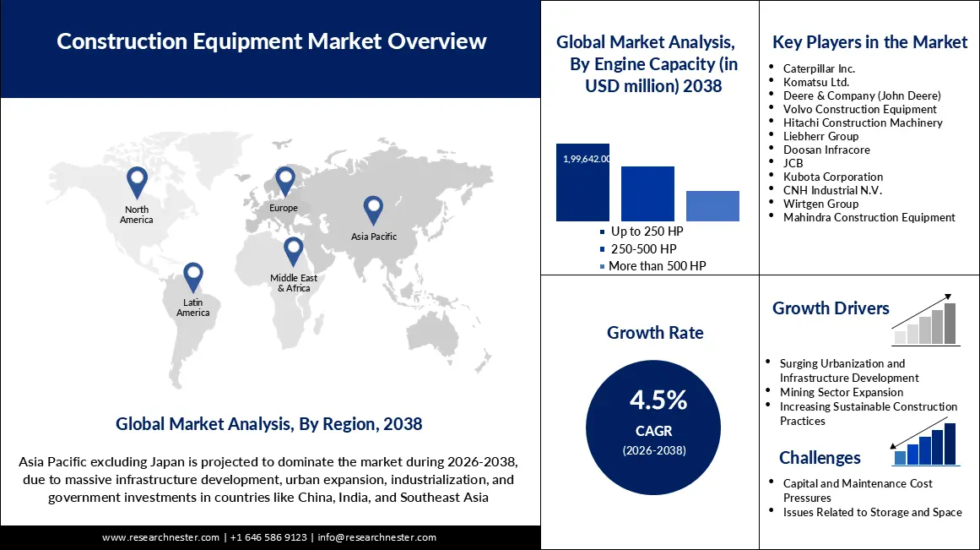Click the More than 500 HP legend swatch

pyautogui.click(x=602, y=267)
